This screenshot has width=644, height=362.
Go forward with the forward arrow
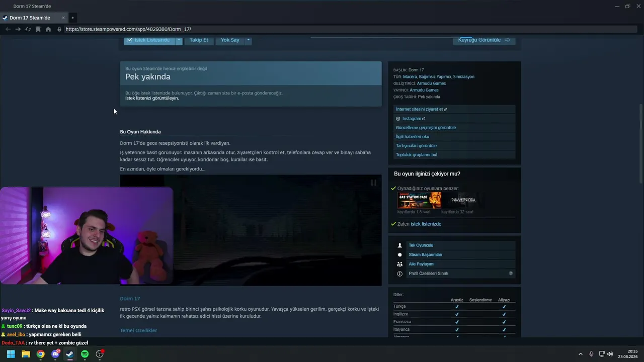pyautogui.click(x=18, y=29)
